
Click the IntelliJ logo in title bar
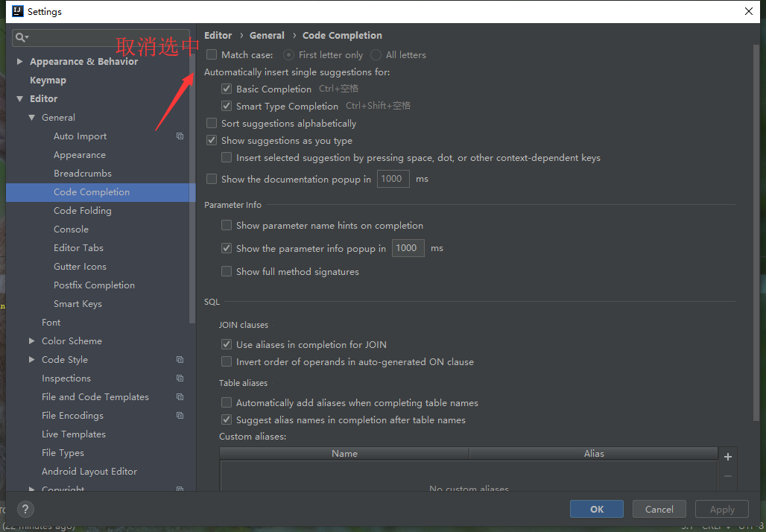coord(18,11)
